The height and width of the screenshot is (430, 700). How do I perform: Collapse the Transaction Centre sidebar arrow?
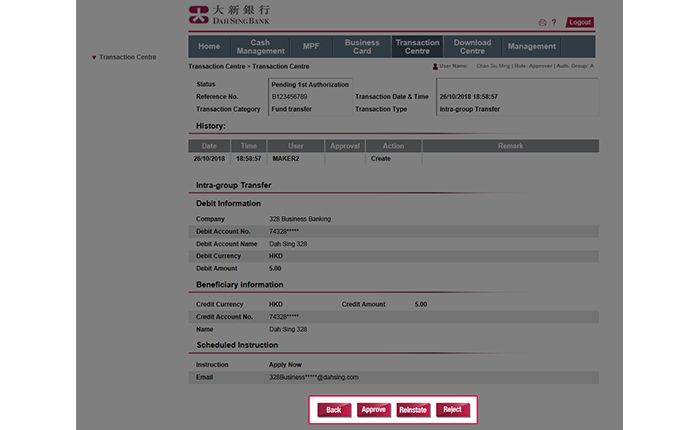point(94,57)
